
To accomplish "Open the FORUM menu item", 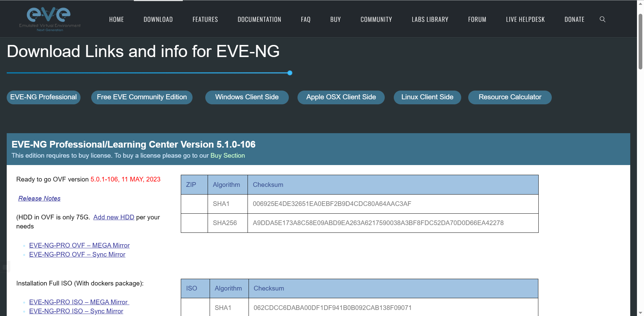I will click(x=477, y=19).
